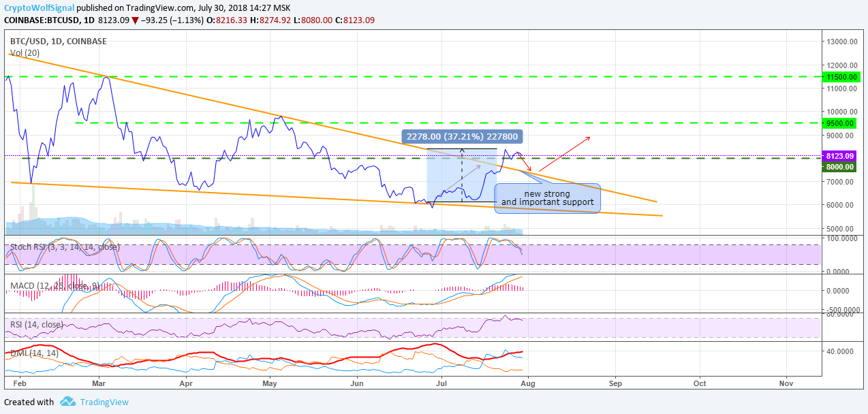Click the 10000.00 price axis label

[x=842, y=112]
